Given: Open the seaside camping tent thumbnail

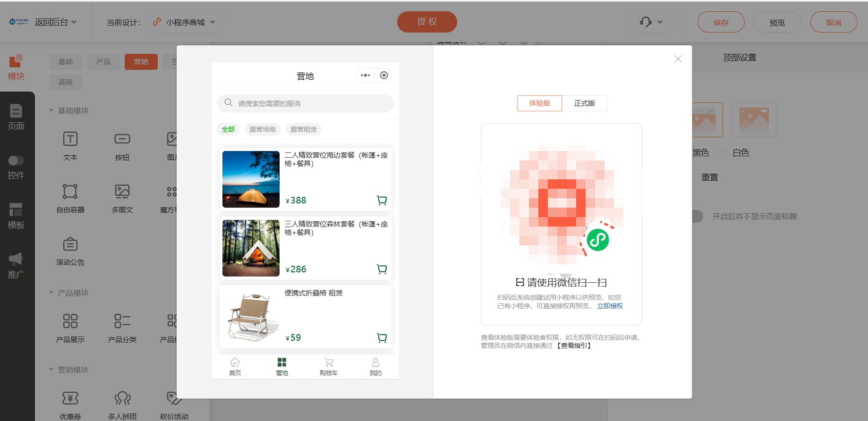Looking at the screenshot, I should [251, 179].
